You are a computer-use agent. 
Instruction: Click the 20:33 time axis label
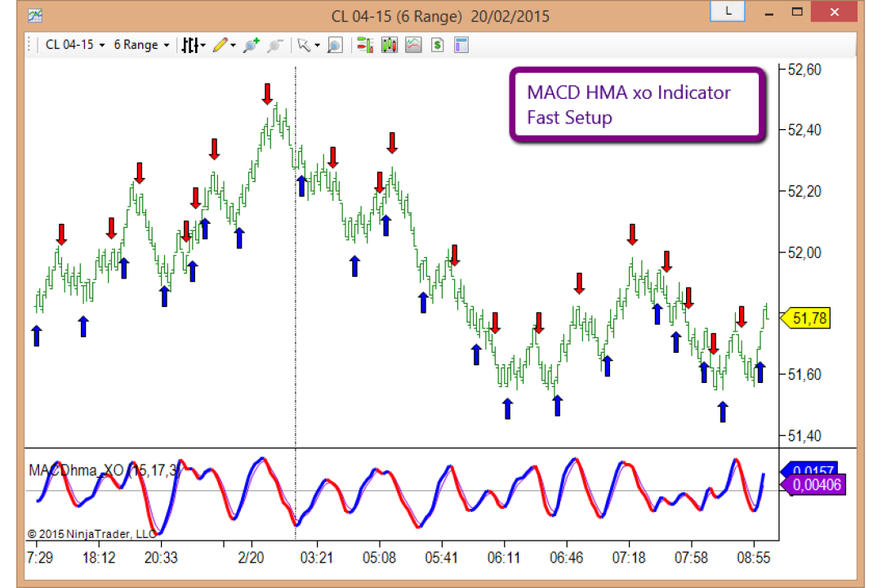coord(161,558)
